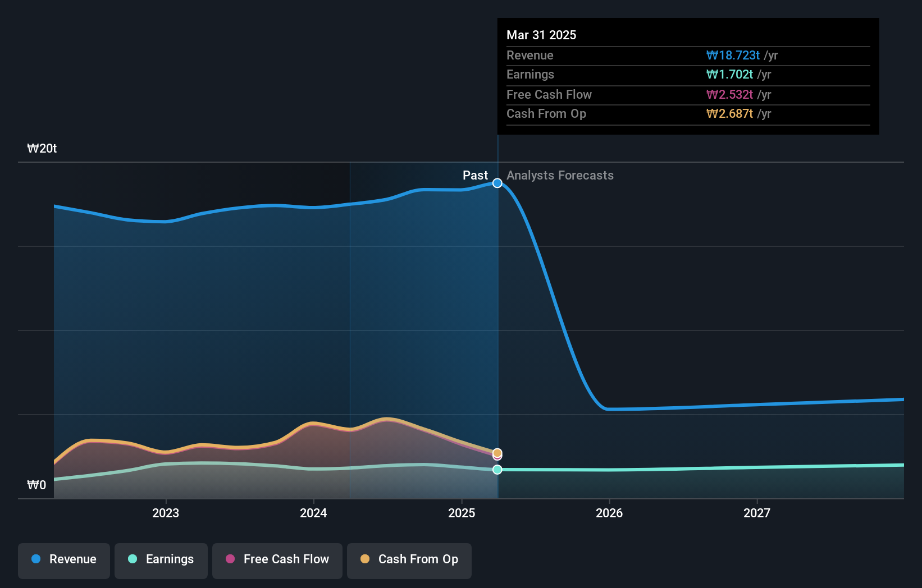Click the Past label
The image size is (922, 588).
[x=475, y=175]
